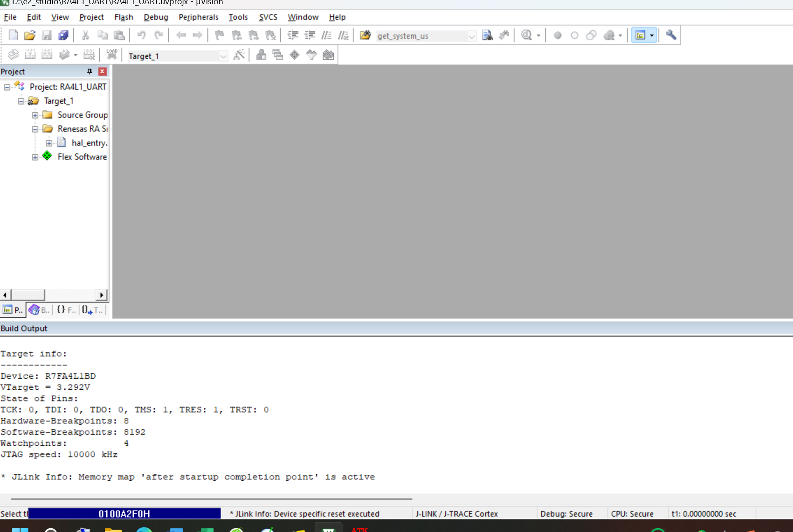The width and height of the screenshot is (793, 532).
Task: Open the Target_1 selection dropdown
Action: 224,56
